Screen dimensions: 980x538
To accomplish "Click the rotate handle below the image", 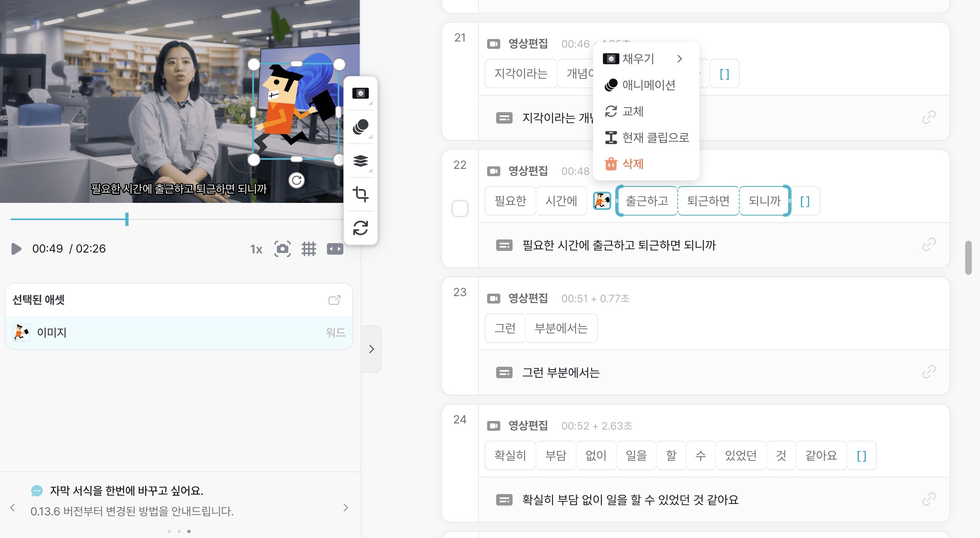I will [296, 180].
